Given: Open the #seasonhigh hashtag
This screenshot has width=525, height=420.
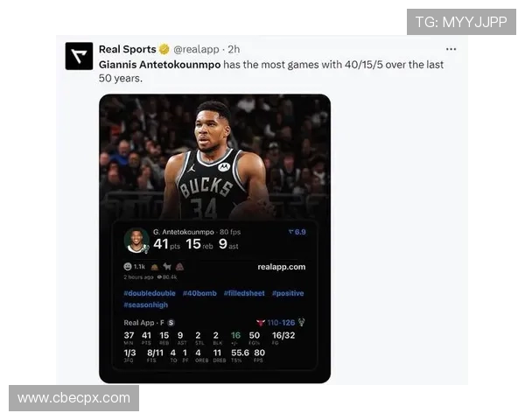Looking at the screenshot, I should (x=146, y=304).
